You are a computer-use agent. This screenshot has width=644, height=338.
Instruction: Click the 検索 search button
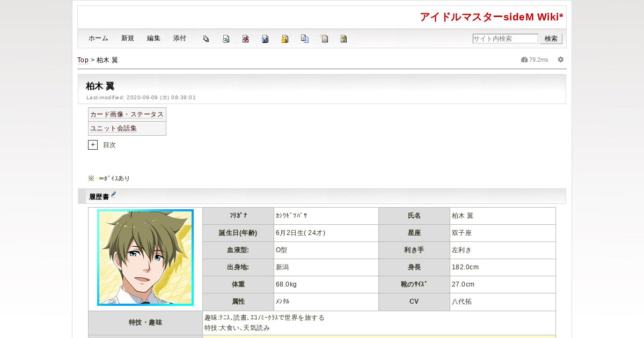[551, 39]
